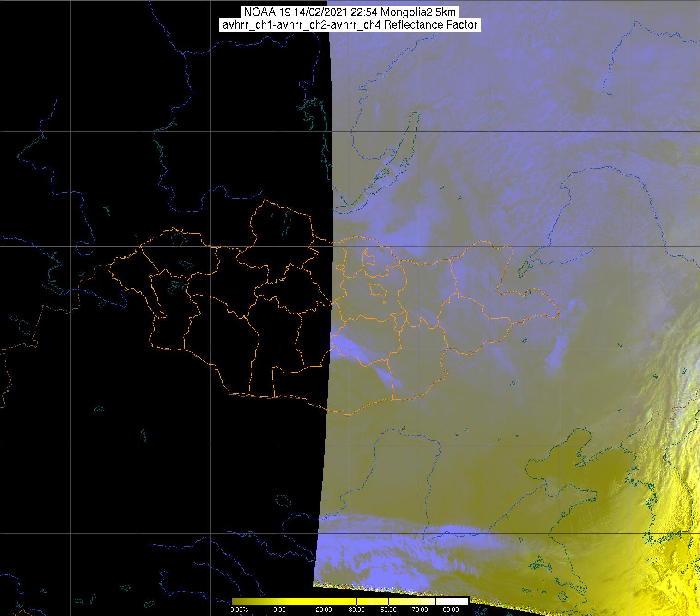Click the '20.00' label on the reflectance scale
This screenshot has height=616, width=700.
tap(324, 610)
